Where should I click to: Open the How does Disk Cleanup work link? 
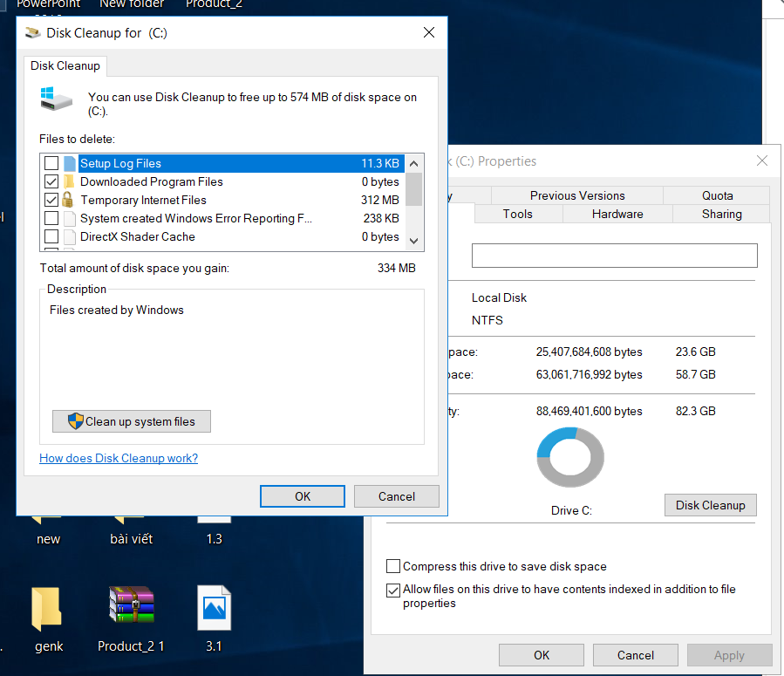pos(119,458)
